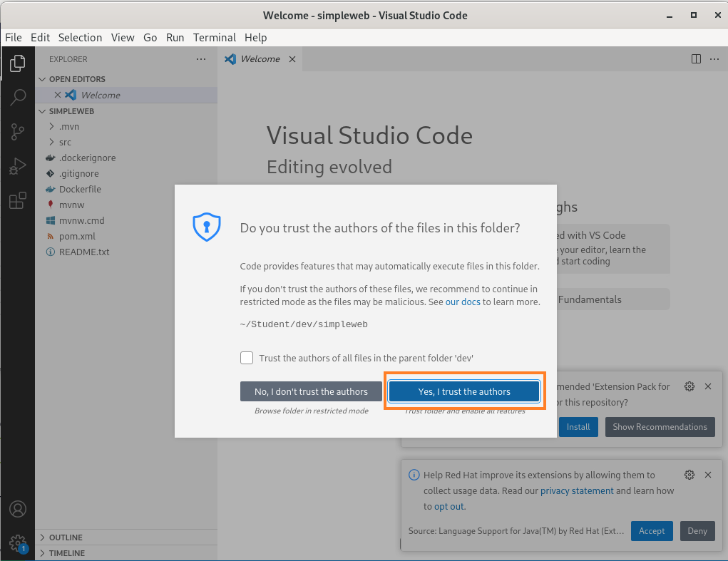Click Yes, I trust the authors
This screenshot has height=561, width=728.
point(464,391)
